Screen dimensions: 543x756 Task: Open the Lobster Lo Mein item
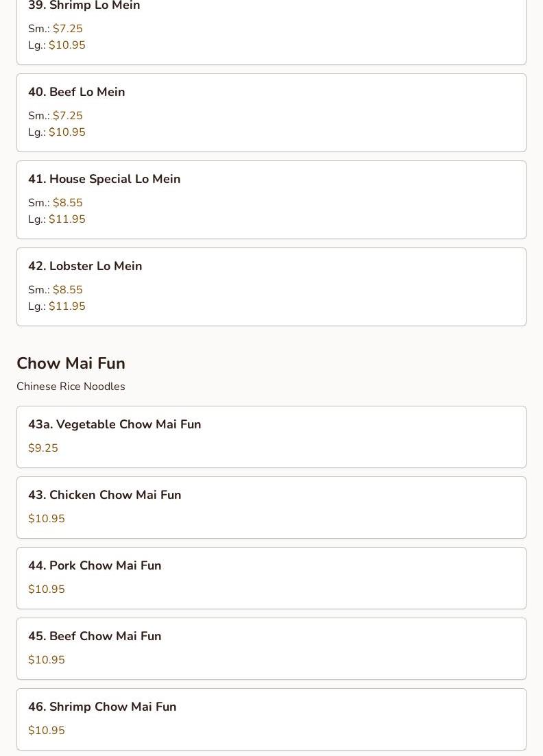tap(85, 266)
